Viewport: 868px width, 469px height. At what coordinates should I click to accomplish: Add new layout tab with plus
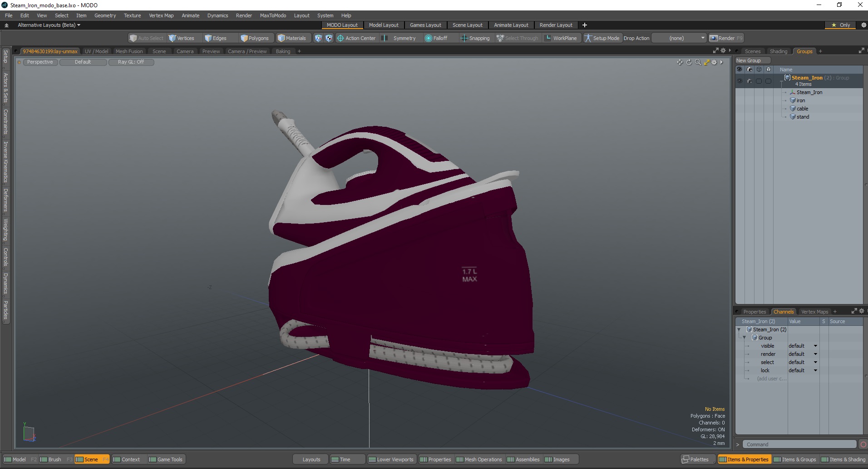(585, 25)
